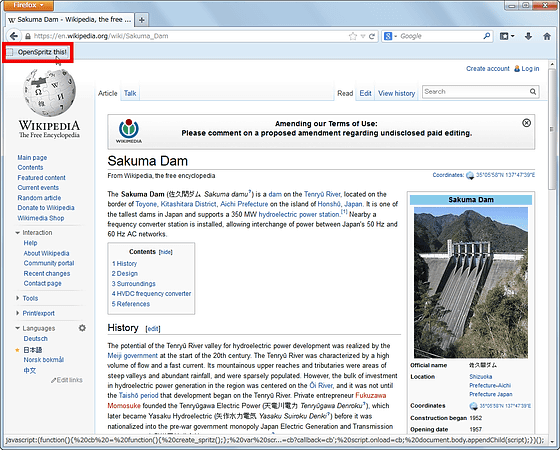Open the Meiji government link
560x450 pixels.
coord(132,356)
